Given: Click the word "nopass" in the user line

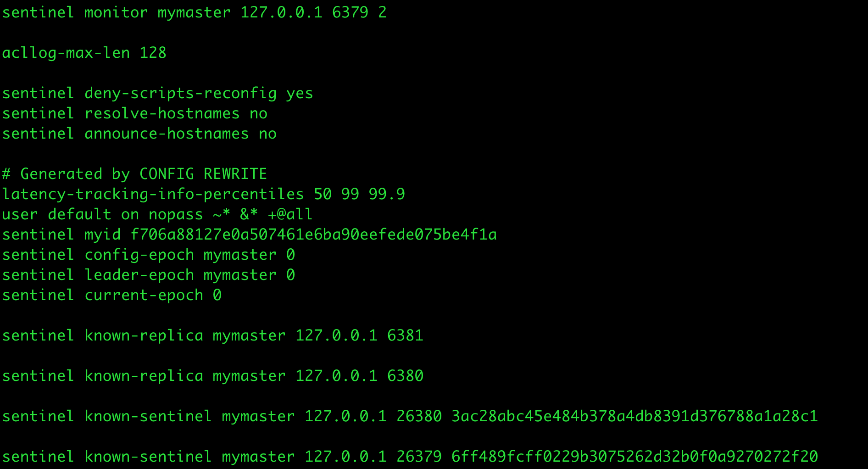Looking at the screenshot, I should [x=176, y=214].
